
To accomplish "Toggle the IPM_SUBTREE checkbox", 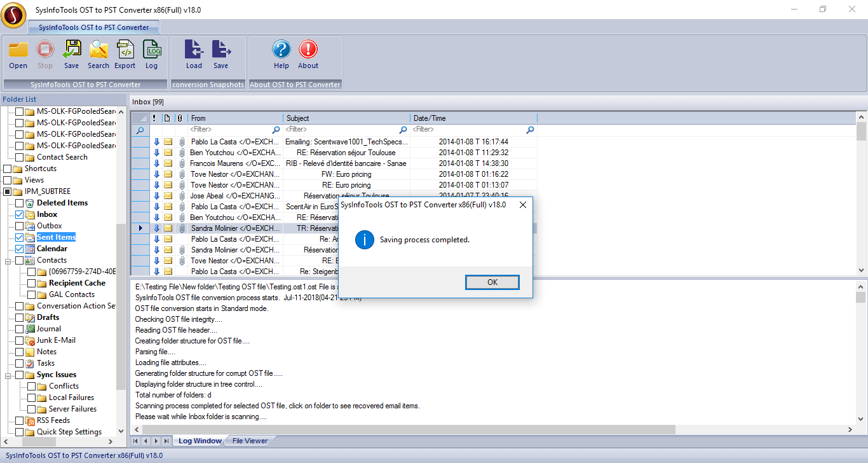I will coord(8,192).
